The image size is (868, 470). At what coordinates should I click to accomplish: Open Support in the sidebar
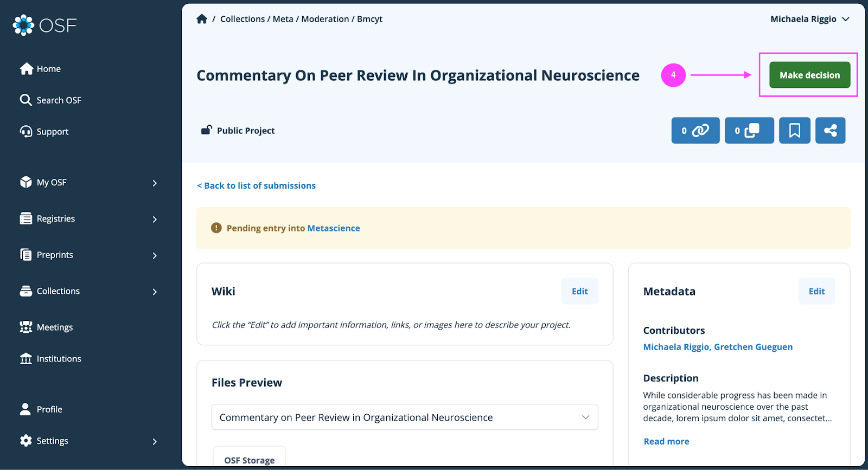pos(44,132)
